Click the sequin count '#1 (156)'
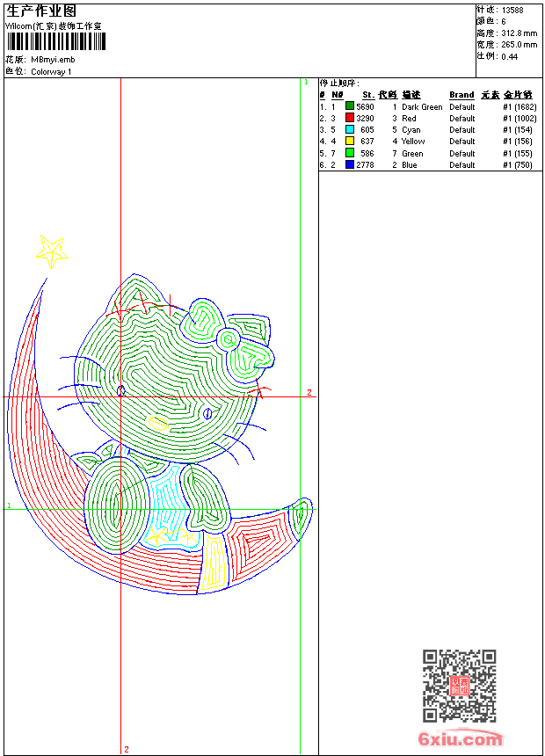Screen dimensions: 545x756 click(518, 142)
